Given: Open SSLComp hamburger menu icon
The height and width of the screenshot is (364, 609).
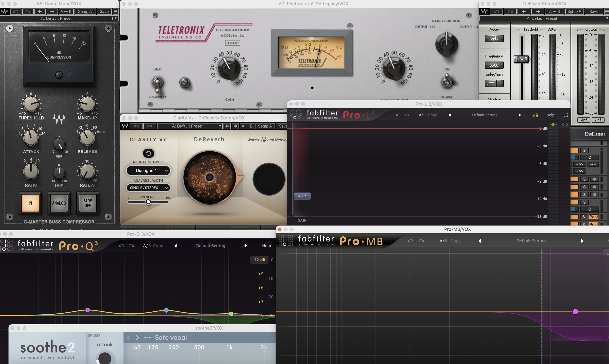Looking at the screenshot, I should click(x=116, y=12).
